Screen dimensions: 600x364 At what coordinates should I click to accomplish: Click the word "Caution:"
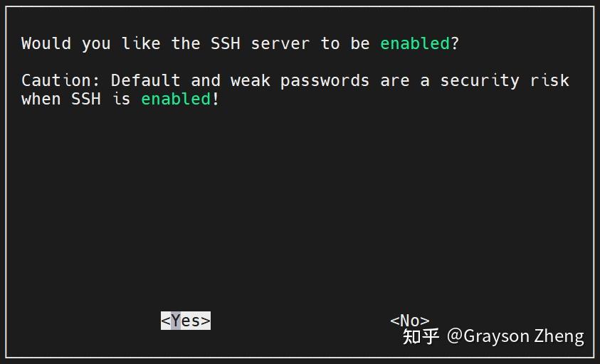pos(61,80)
